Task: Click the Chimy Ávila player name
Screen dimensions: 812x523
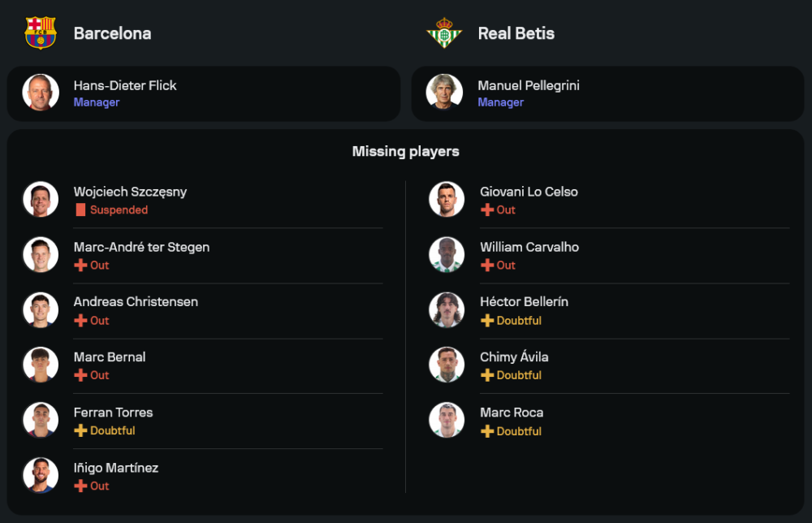Action: pyautogui.click(x=514, y=357)
